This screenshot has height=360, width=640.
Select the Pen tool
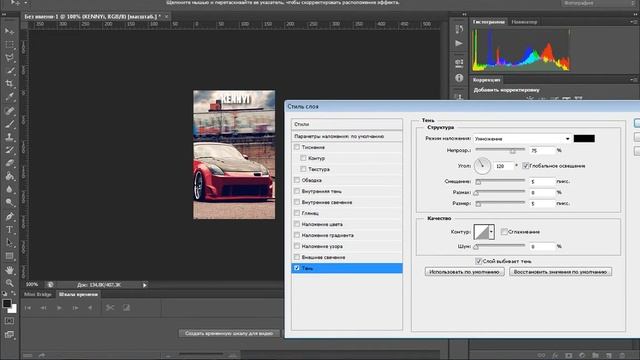[x=9, y=216]
